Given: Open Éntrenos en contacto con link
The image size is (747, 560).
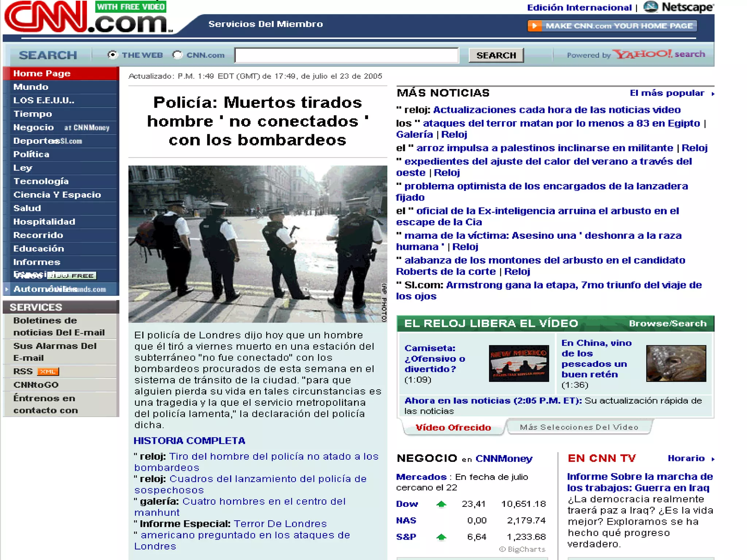Looking at the screenshot, I should click(x=46, y=404).
